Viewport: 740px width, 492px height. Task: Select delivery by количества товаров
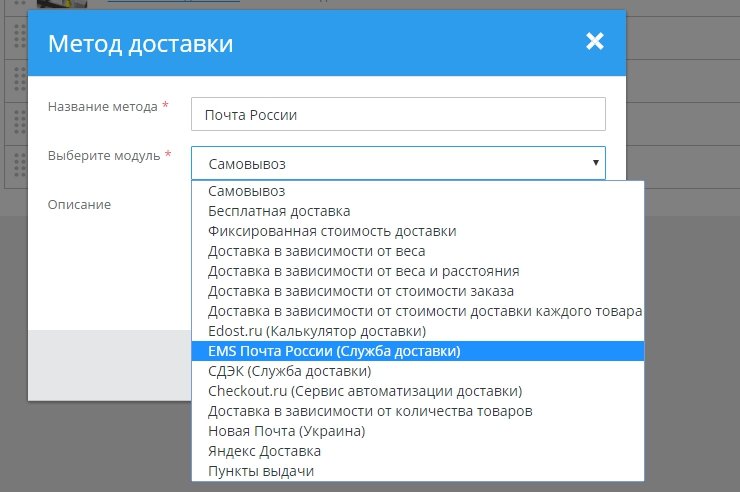370,411
